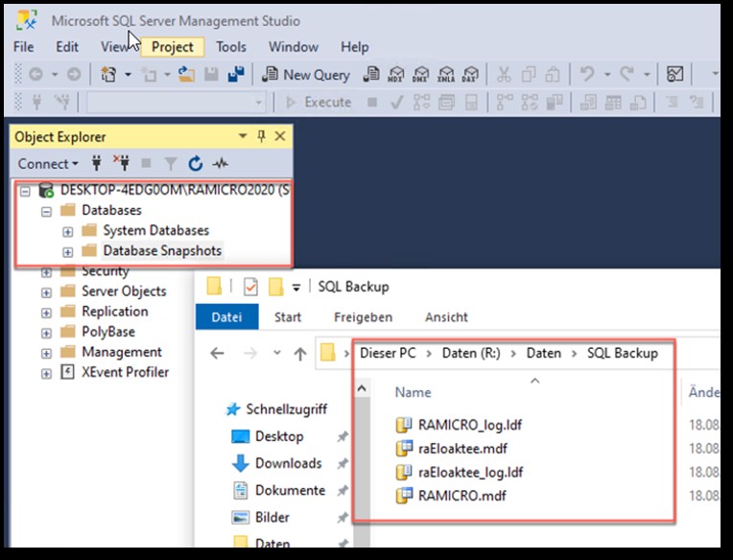
Task: Click the Navigate Backward toolbar icon
Action: (x=36, y=74)
